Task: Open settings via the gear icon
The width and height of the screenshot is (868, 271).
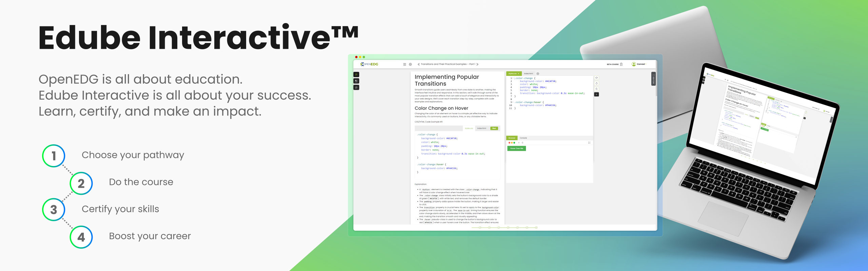Action: [410, 64]
